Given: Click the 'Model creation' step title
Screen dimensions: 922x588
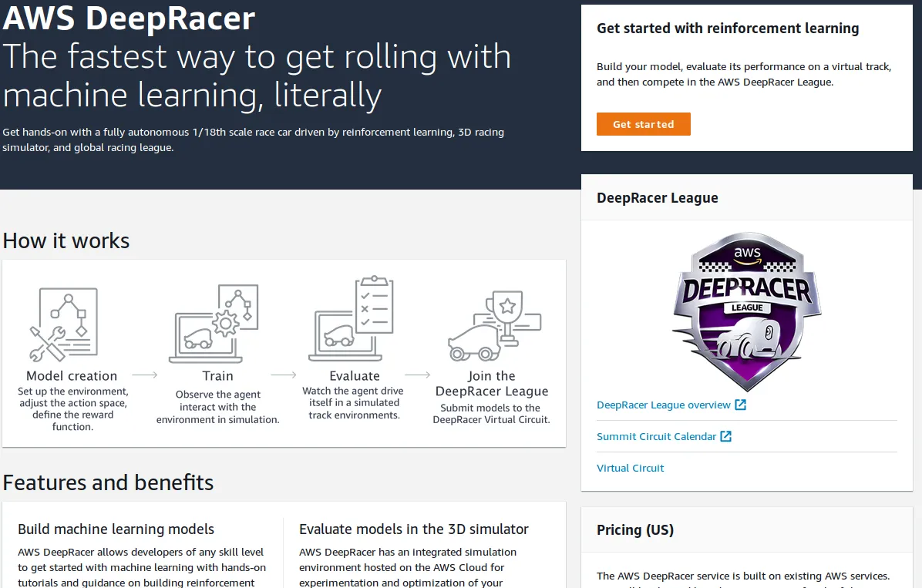Looking at the screenshot, I should (x=72, y=376).
